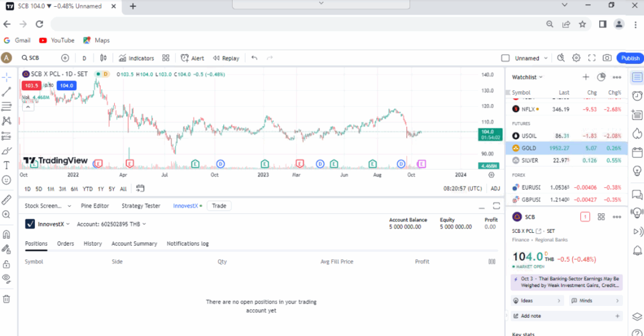Open the go to date calendar icon

point(140,189)
